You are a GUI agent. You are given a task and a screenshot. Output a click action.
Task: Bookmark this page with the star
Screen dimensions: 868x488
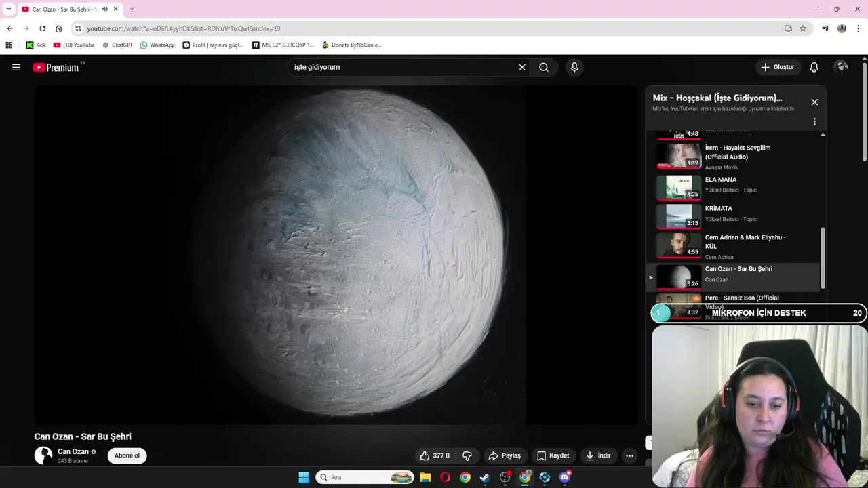click(x=803, y=28)
